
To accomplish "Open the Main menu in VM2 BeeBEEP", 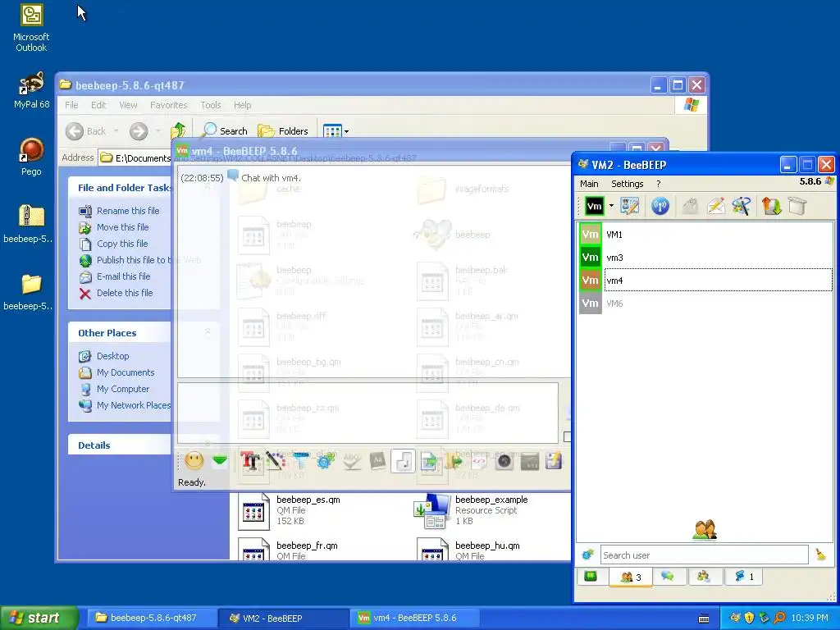I will [x=589, y=184].
